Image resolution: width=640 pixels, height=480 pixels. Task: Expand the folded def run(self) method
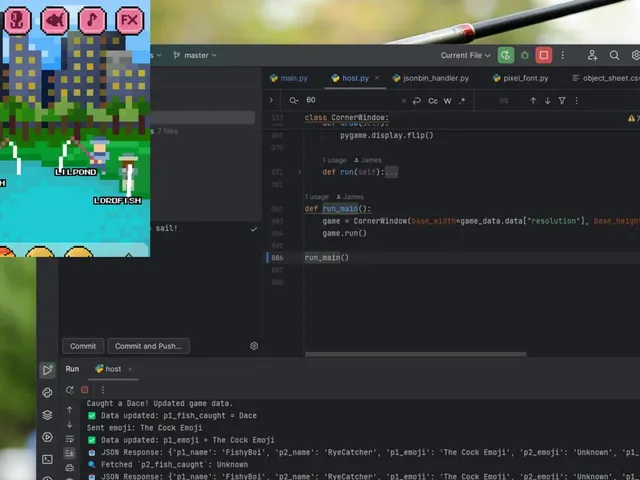click(299, 172)
